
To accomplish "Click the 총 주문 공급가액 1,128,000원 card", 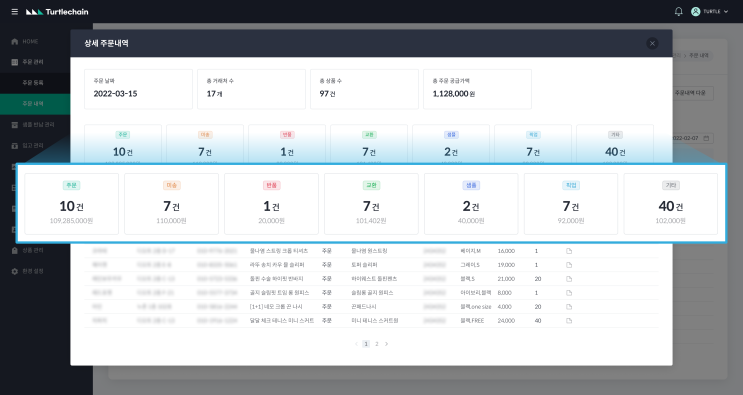I will click(x=477, y=89).
